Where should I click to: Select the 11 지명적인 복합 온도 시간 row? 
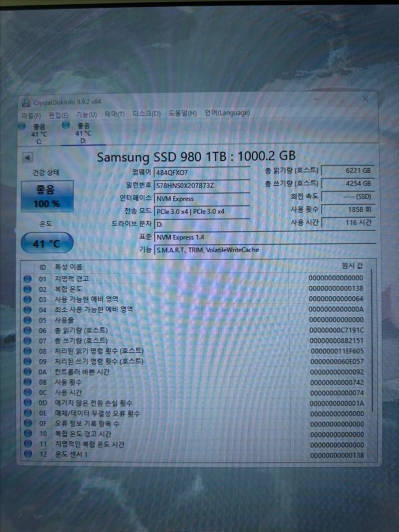(x=195, y=444)
